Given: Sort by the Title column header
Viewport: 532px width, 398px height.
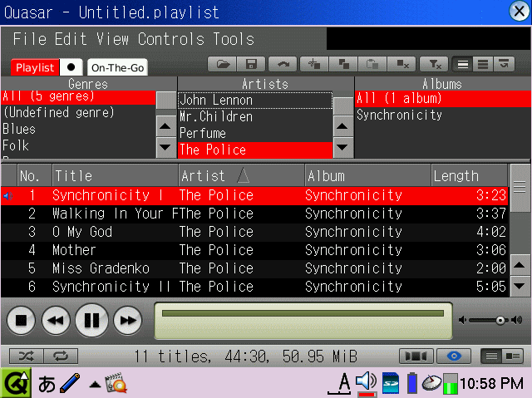Looking at the screenshot, I should click(115, 176).
